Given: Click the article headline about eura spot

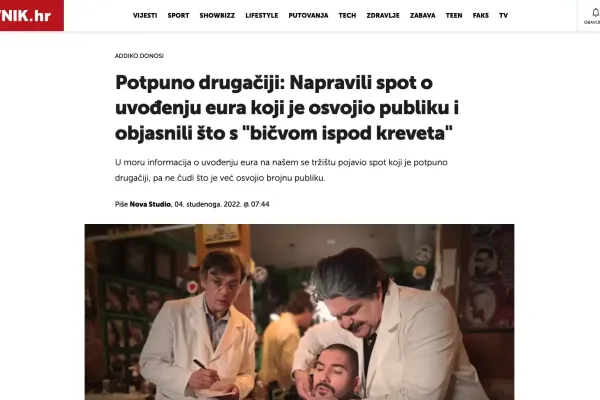Looking at the screenshot, I should [x=287, y=108].
